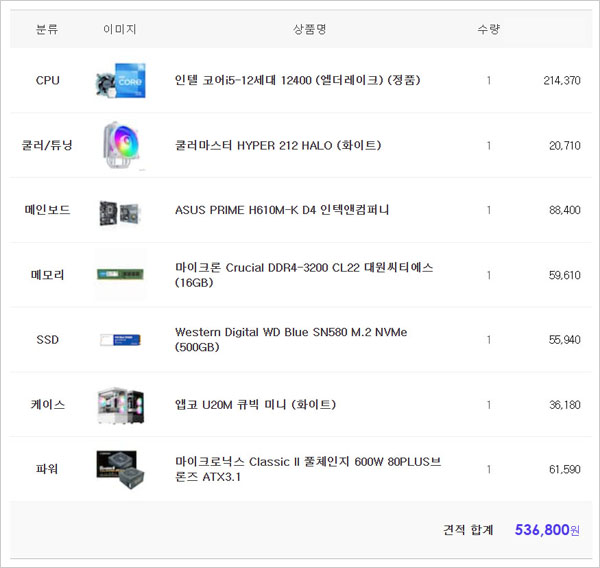This screenshot has height=568, width=600.
Task: Click the green Crucial memory stick image
Action: tap(120, 275)
